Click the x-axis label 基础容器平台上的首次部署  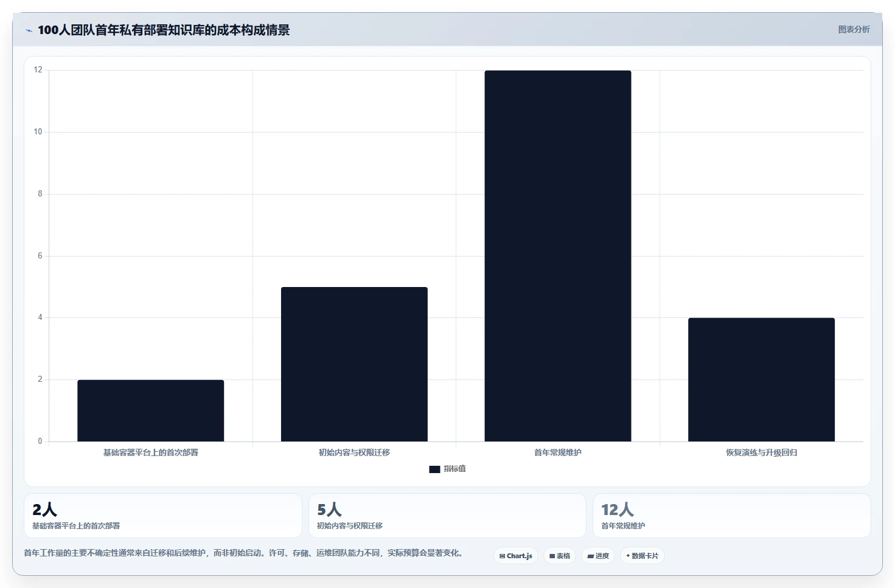click(x=150, y=452)
